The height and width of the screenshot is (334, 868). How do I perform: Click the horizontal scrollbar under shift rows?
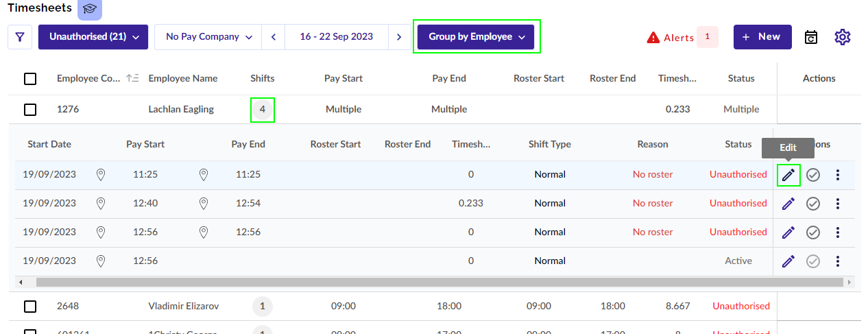439,282
